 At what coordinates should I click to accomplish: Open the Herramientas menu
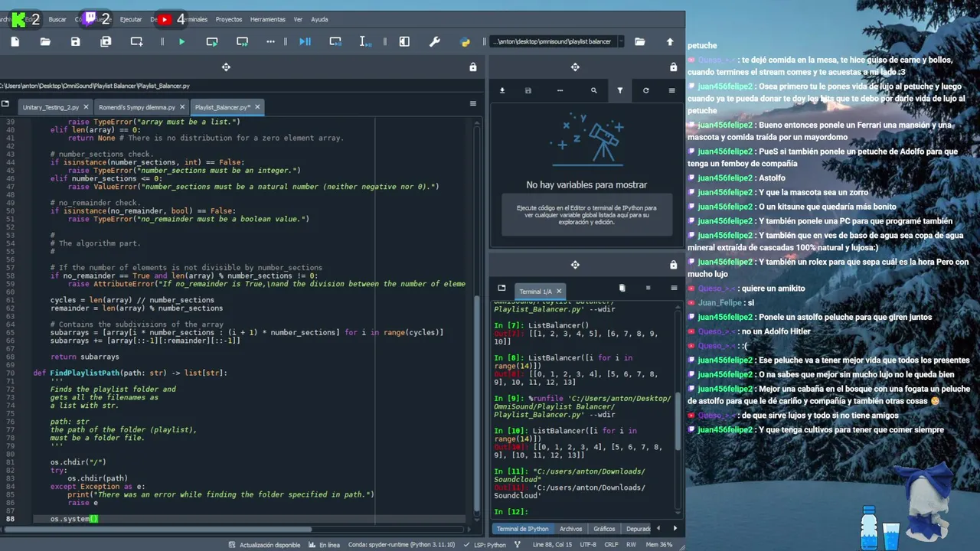point(268,19)
